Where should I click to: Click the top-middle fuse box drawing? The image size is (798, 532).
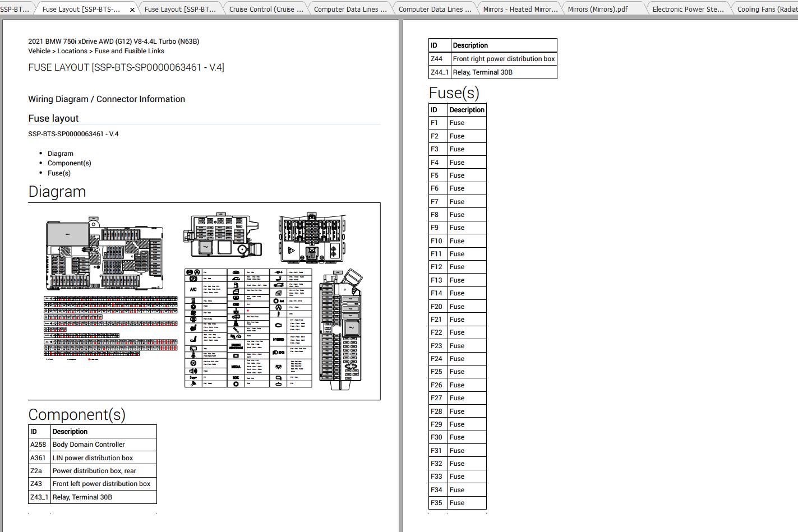pos(222,235)
